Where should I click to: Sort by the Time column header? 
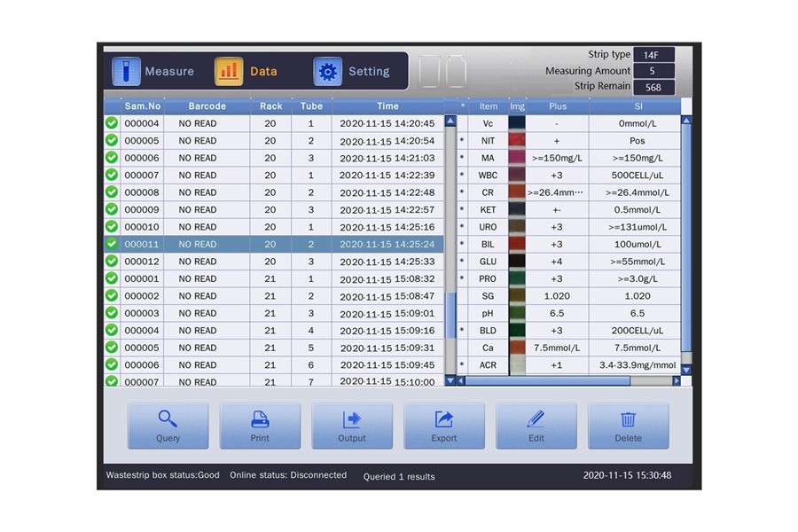click(x=387, y=106)
